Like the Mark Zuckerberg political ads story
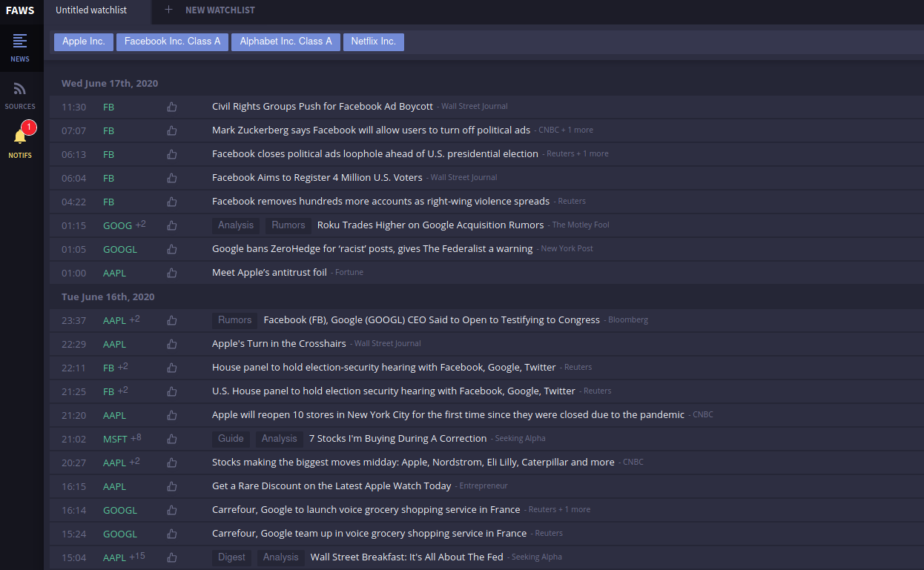Screen dimensions: 924x570 pyautogui.click(x=172, y=130)
